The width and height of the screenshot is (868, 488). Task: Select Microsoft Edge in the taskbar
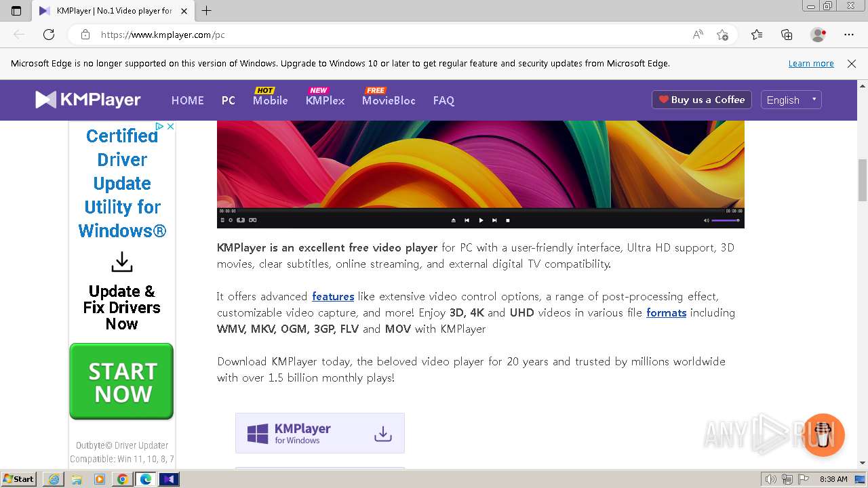(x=146, y=479)
